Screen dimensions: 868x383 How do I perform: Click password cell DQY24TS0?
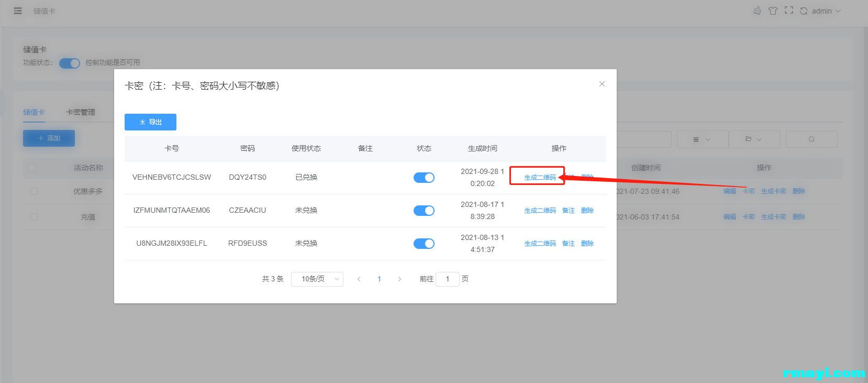click(248, 177)
